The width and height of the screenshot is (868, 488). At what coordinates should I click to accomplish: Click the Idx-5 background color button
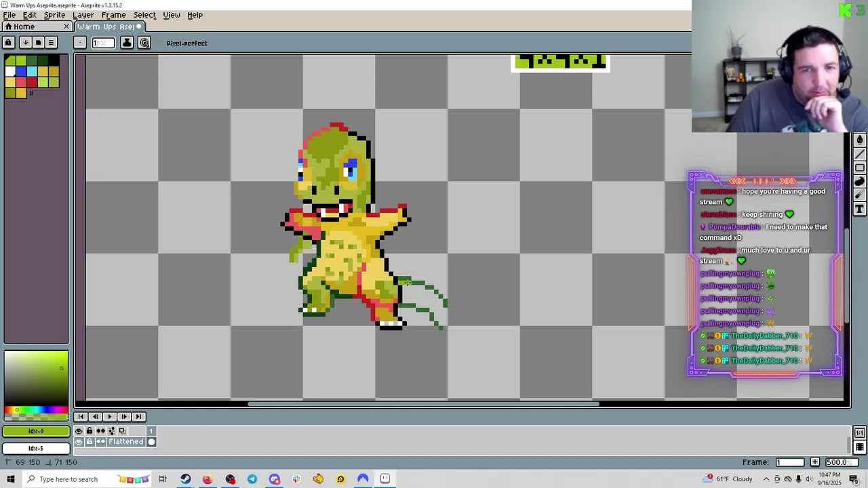tap(36, 448)
